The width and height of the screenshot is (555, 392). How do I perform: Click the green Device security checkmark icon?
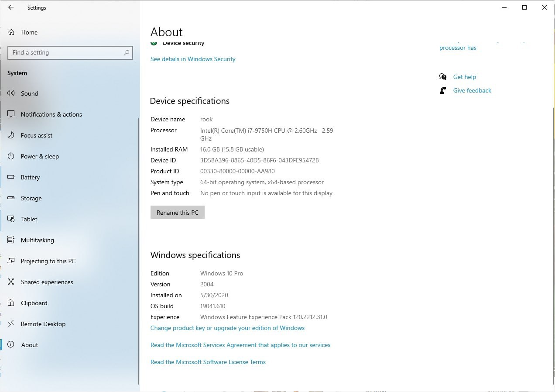click(x=154, y=43)
